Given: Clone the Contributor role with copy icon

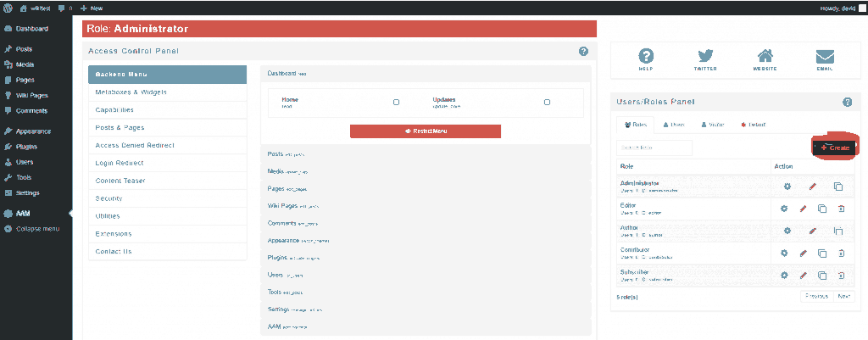Looking at the screenshot, I should tap(821, 253).
